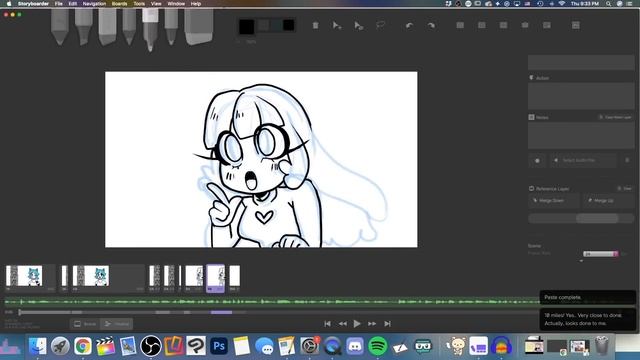Select the first board thumbnail
640x360 pixels.
(24, 276)
